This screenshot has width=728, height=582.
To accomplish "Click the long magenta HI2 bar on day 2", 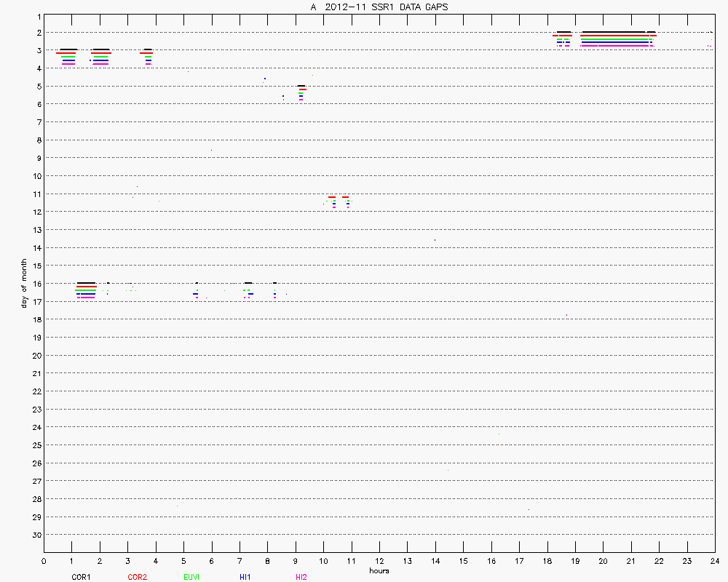I will [614, 46].
